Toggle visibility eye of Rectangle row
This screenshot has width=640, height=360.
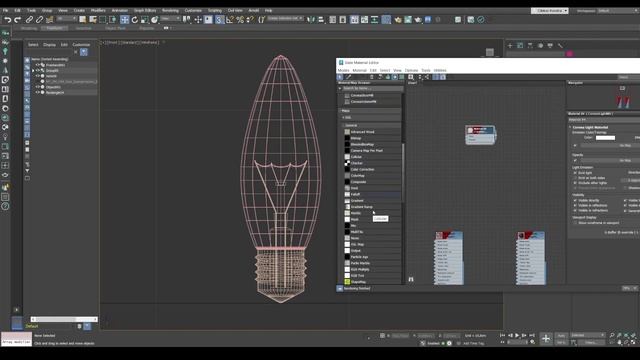click(38, 93)
